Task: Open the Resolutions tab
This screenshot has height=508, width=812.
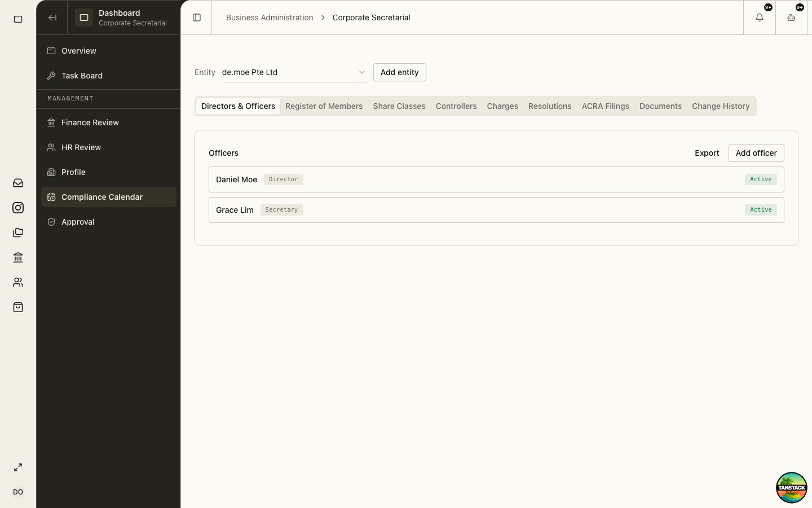Action: [x=550, y=106]
